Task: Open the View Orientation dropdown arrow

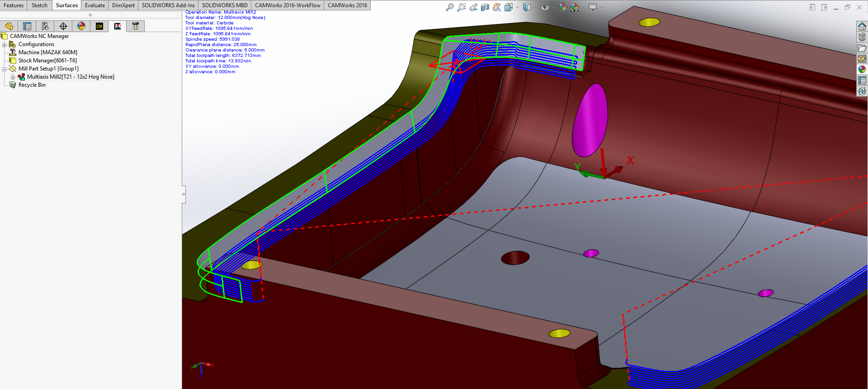Action: click(517, 7)
